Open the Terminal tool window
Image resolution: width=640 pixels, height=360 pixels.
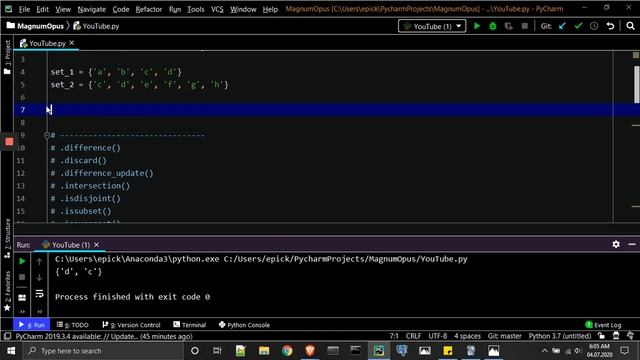pos(189,325)
